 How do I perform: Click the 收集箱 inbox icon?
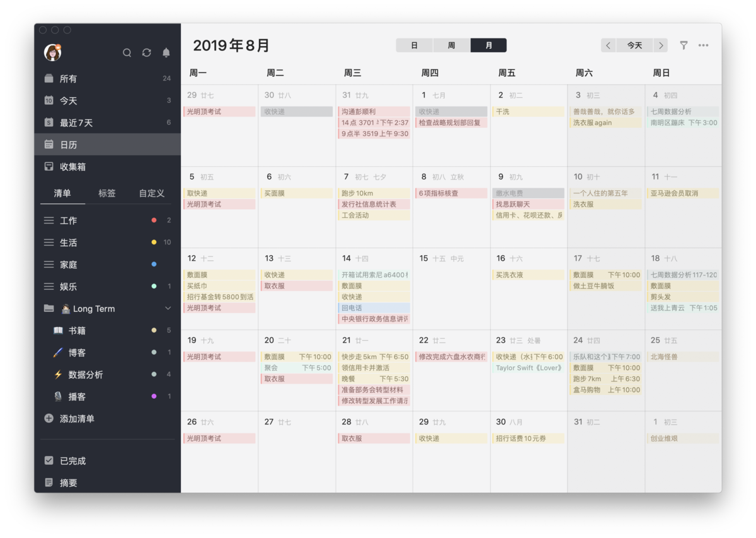(x=49, y=167)
